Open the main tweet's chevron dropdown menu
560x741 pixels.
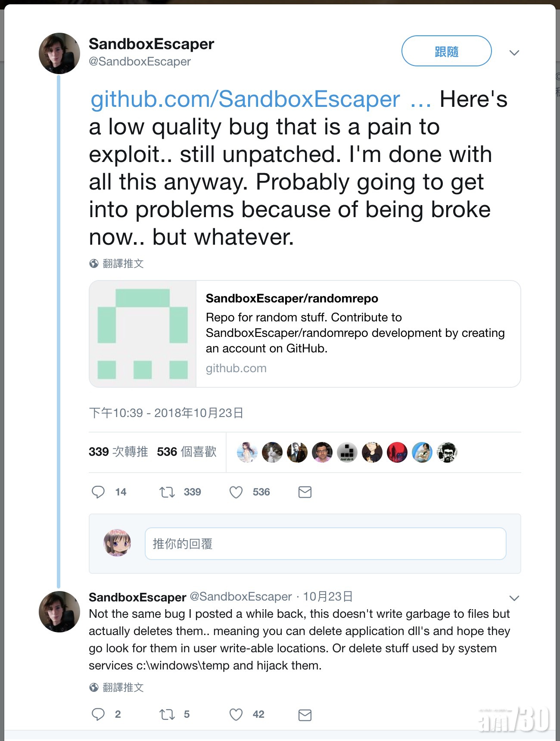514,53
